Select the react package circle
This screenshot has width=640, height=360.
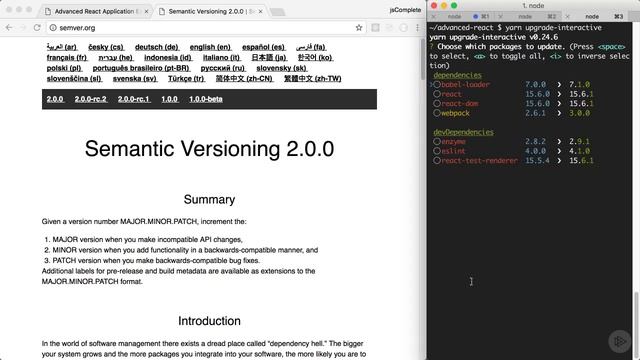(437, 94)
